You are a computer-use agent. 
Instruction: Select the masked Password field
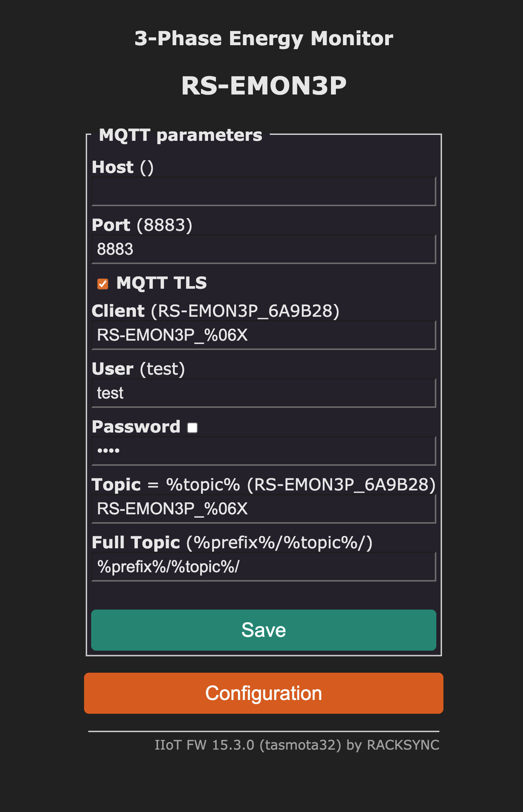263,450
